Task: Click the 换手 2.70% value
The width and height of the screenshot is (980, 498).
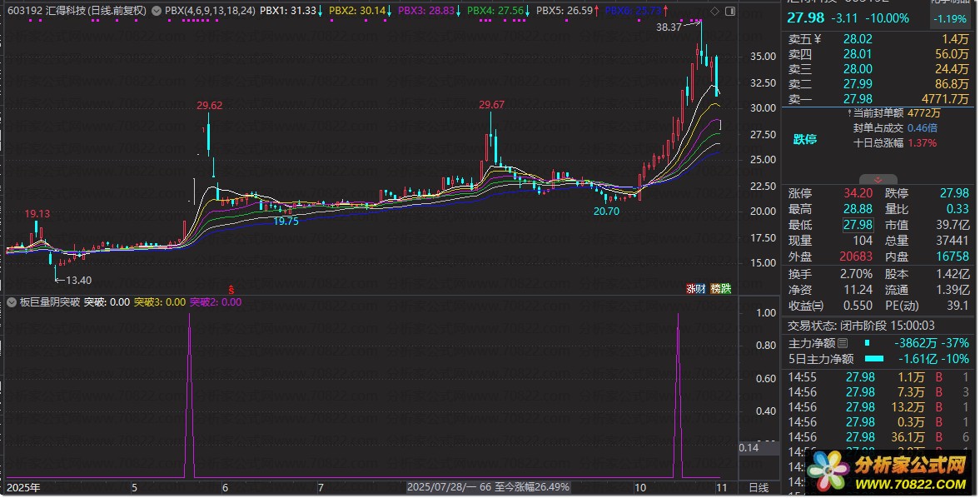Action: coord(856,274)
